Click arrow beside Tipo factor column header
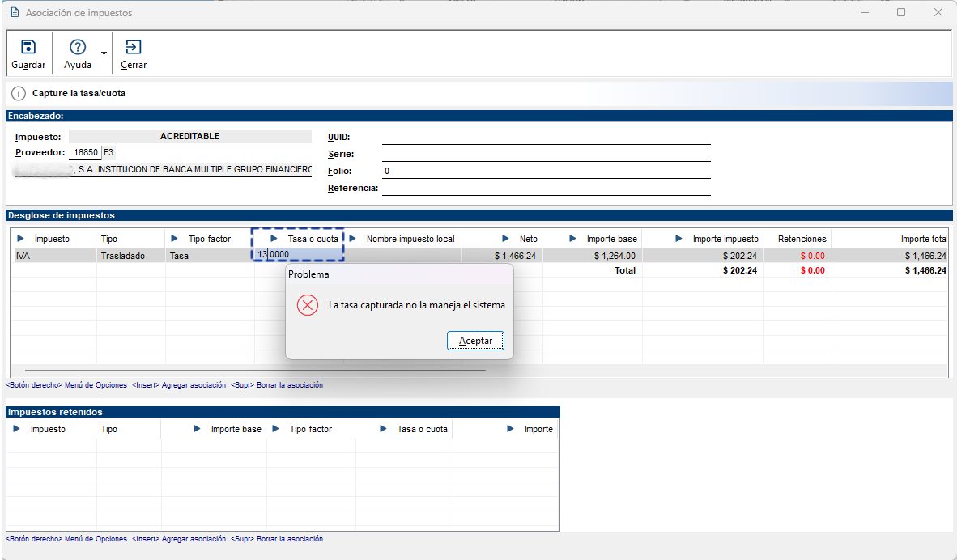 (x=175, y=239)
